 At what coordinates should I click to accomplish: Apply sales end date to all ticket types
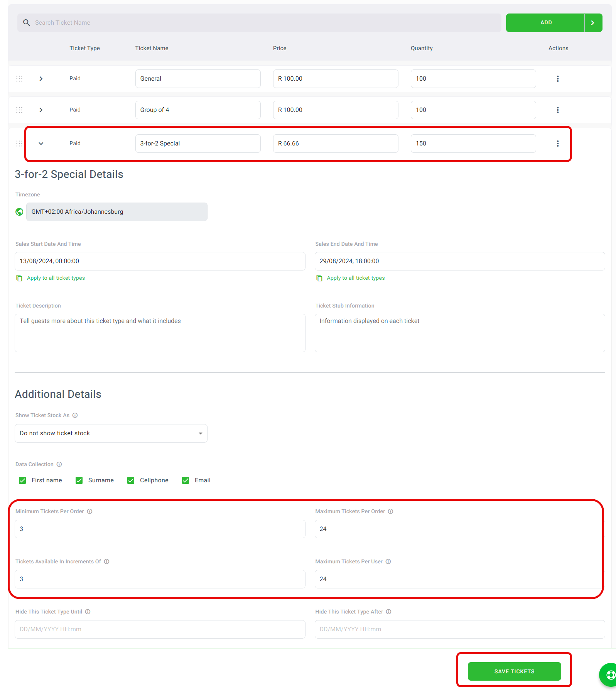(x=356, y=278)
